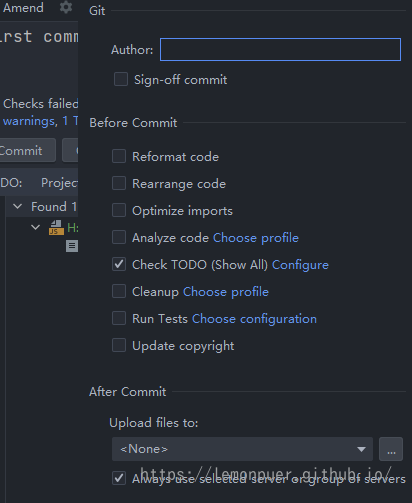The height and width of the screenshot is (503, 412).
Task: Select the JS file icon in TODO tree
Action: pyautogui.click(x=56, y=228)
